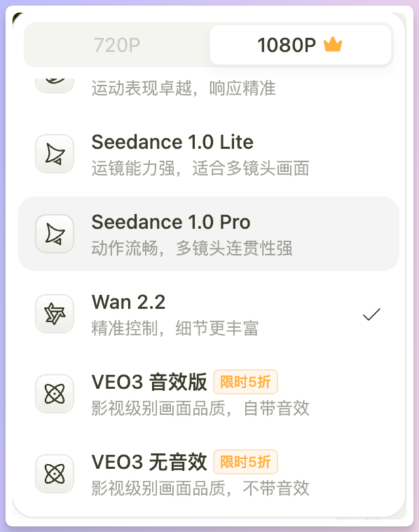Select the 1080P resolution tab
The width and height of the screenshot is (419, 532).
coord(287,45)
